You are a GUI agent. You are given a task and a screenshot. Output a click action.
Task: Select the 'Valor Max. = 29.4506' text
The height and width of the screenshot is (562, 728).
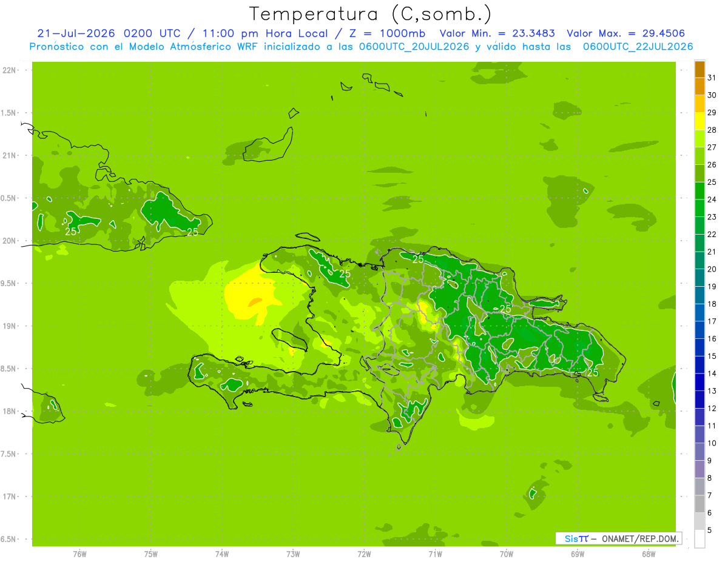[626, 33]
